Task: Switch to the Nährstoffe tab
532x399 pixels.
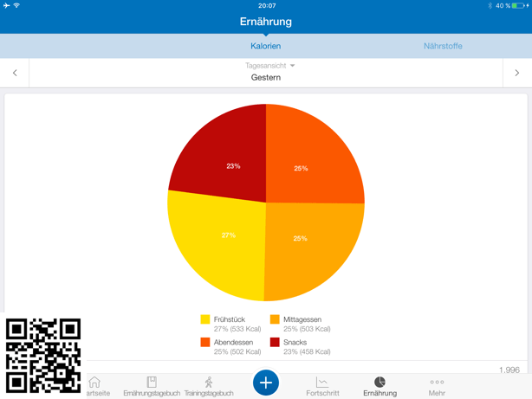Action: [x=443, y=46]
